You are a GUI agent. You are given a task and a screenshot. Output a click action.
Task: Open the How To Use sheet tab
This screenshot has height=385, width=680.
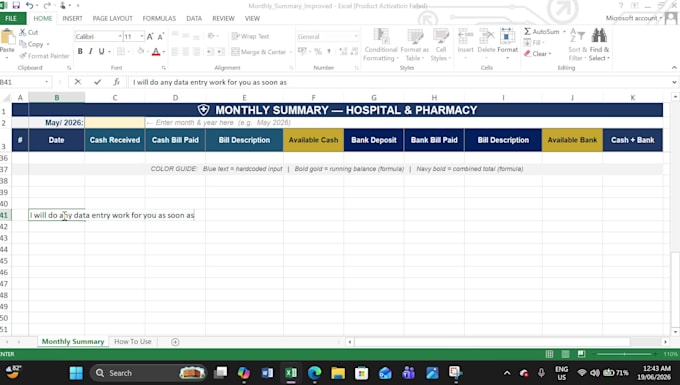click(133, 342)
